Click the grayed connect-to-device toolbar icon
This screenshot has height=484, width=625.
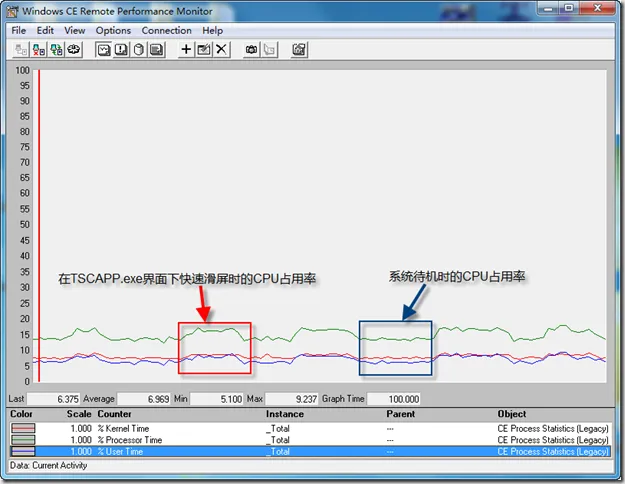coord(21,50)
